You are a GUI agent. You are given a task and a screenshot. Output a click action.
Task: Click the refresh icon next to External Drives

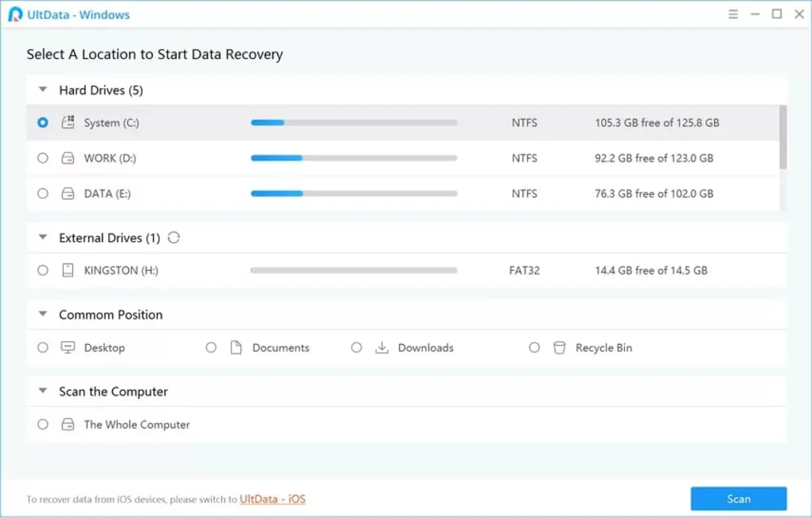[174, 237]
